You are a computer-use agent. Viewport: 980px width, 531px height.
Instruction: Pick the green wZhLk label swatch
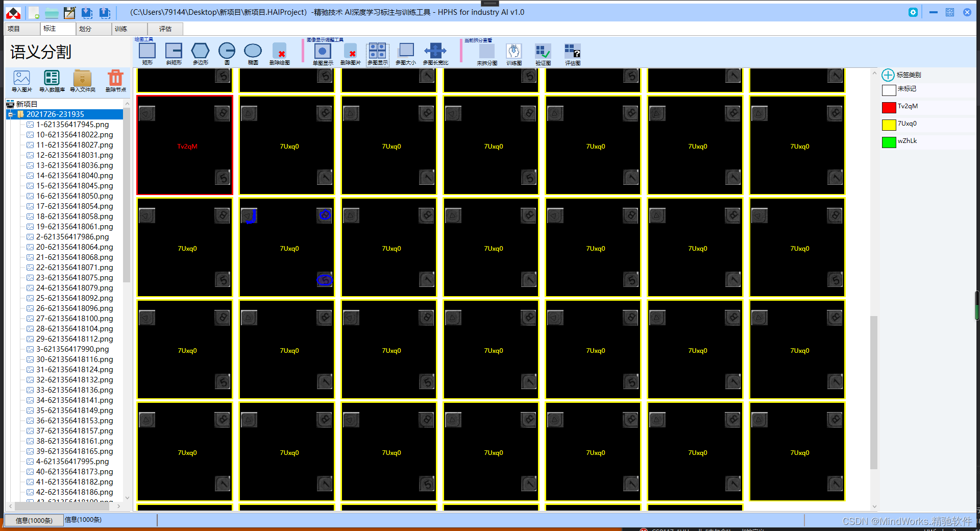[889, 142]
